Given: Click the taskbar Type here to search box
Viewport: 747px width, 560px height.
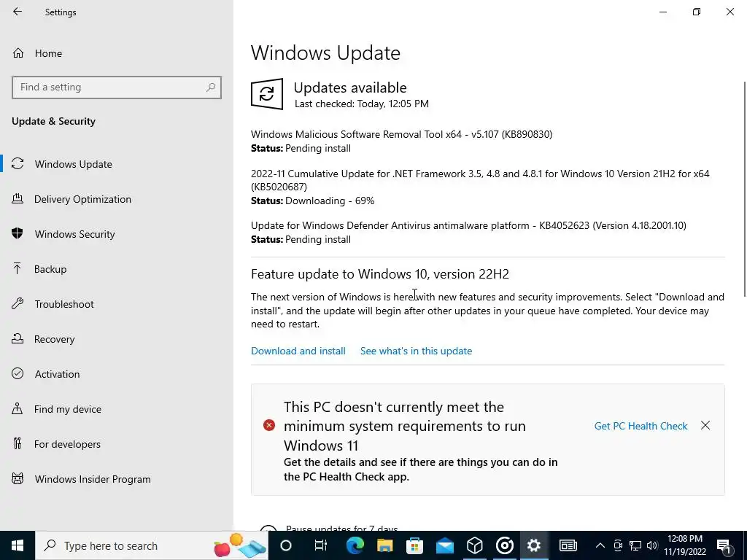Looking at the screenshot, I should [152, 545].
